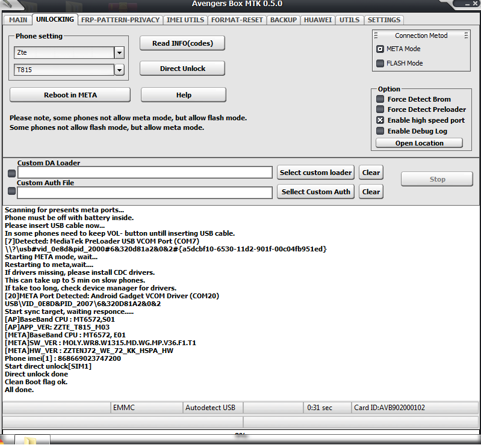Click Read INFO(codes) button
The height and width of the screenshot is (448, 481).
tap(182, 43)
